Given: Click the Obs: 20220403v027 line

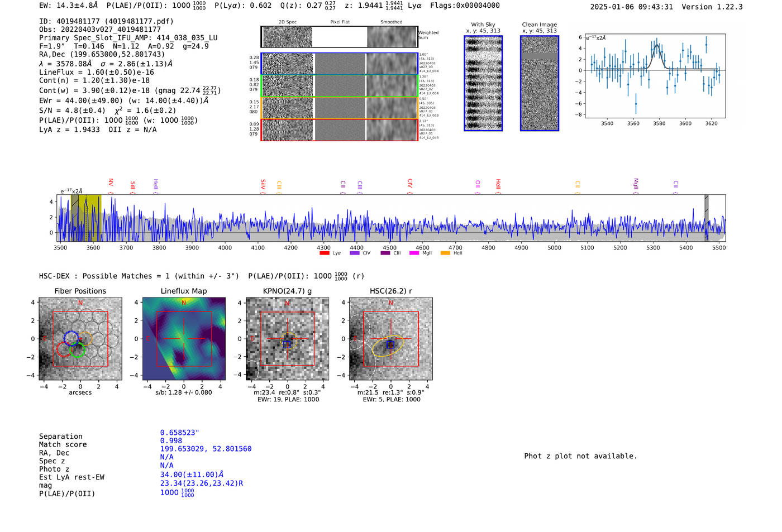Looking at the screenshot, I should pos(100,29).
